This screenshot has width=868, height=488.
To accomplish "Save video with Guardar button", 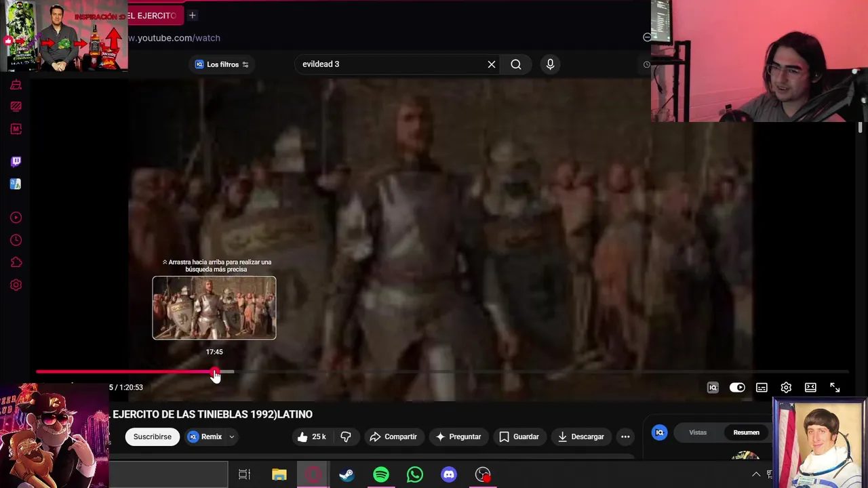I will click(x=519, y=437).
